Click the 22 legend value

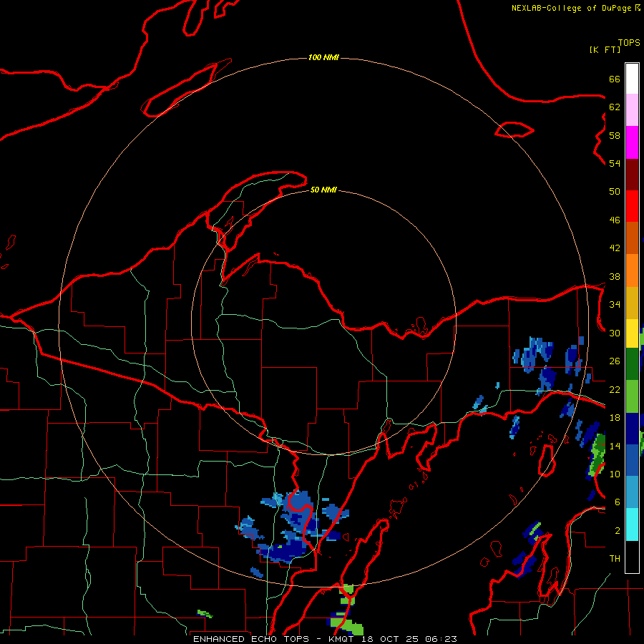(x=615, y=390)
